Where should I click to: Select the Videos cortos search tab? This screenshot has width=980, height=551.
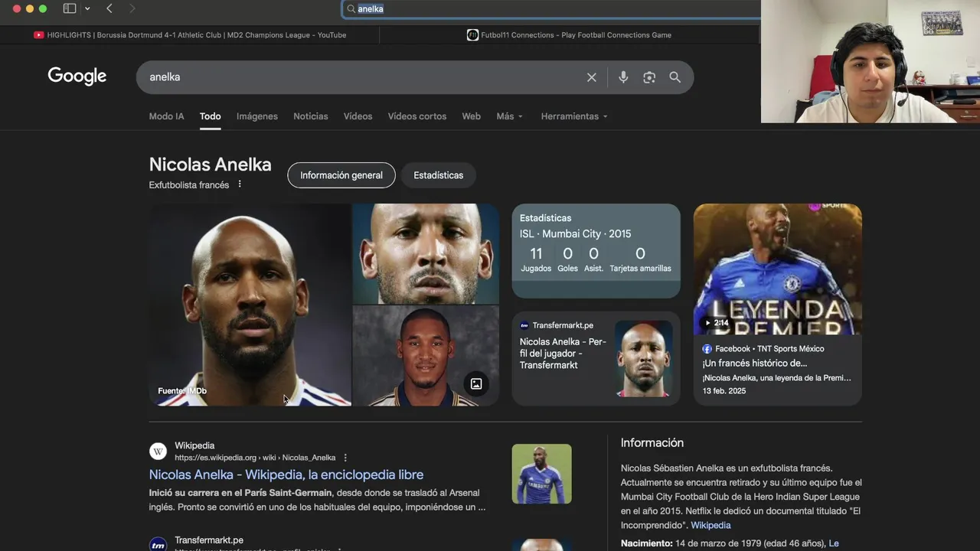coord(417,116)
